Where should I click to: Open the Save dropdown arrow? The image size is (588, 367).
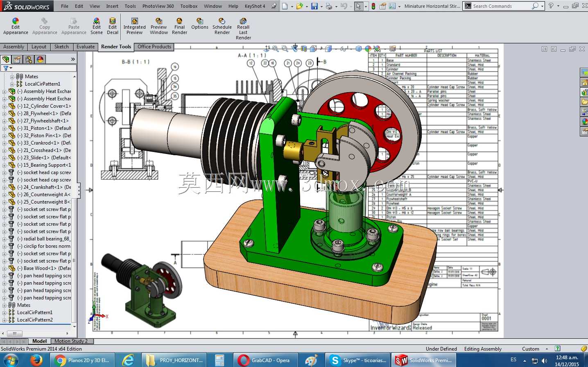click(321, 7)
